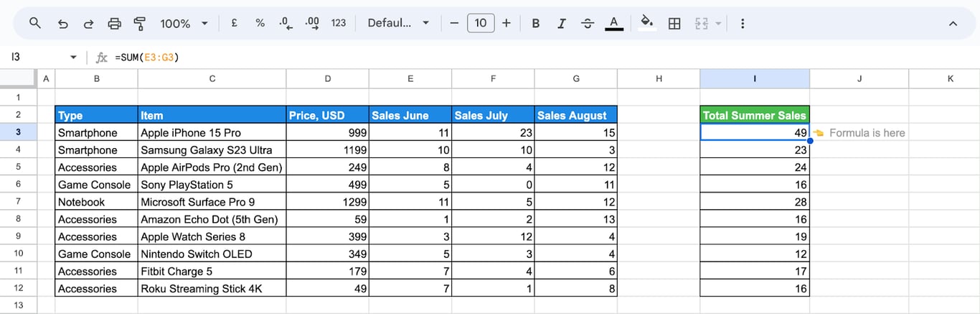This screenshot has height=314, width=980.
Task: Select the Total Summer Sales header cell
Action: pos(755,115)
